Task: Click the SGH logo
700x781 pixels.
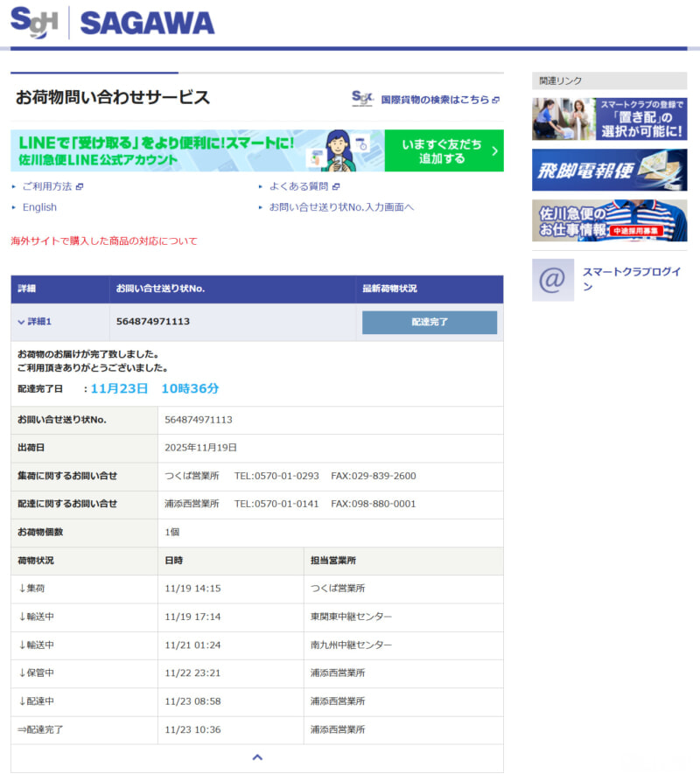Action: pyautogui.click(x=34, y=23)
